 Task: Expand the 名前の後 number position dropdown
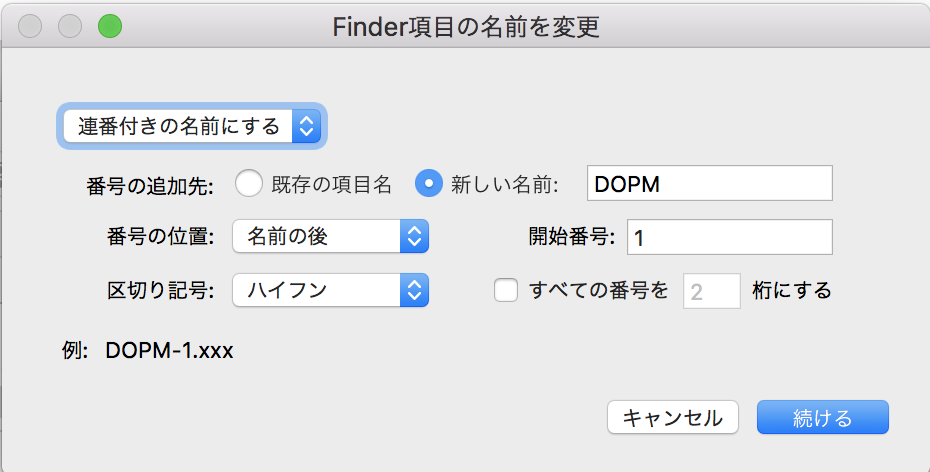[x=330, y=237]
